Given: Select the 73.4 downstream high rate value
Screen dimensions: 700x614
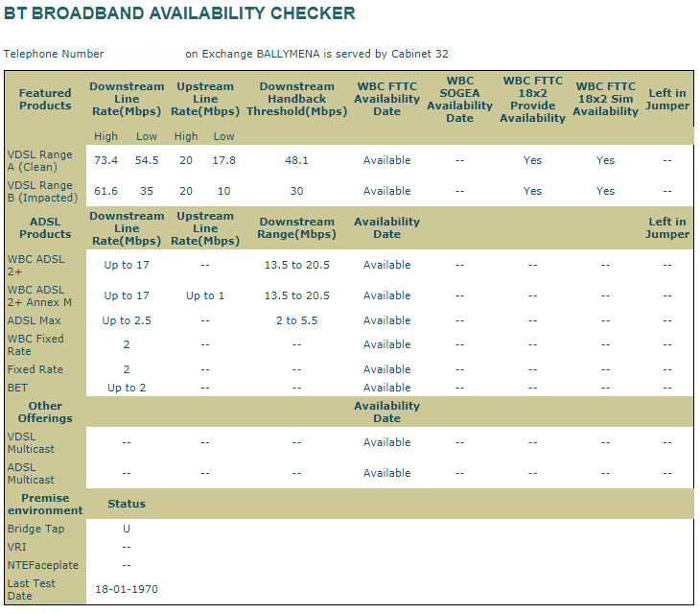Looking at the screenshot, I should [x=105, y=160].
